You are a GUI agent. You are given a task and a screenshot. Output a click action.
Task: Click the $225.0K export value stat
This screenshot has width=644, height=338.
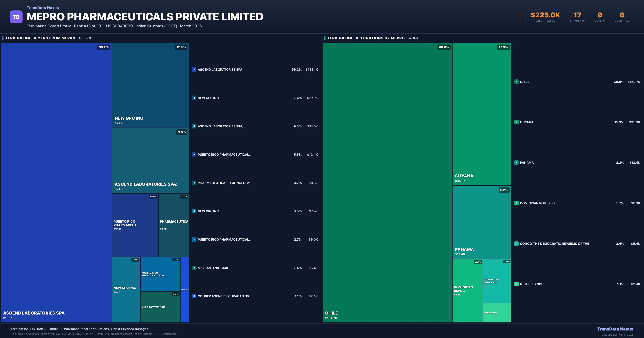[545, 15]
